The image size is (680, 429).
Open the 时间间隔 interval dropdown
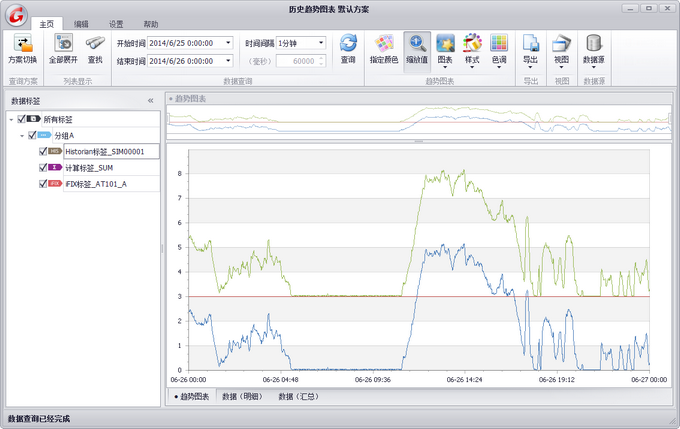pos(321,43)
